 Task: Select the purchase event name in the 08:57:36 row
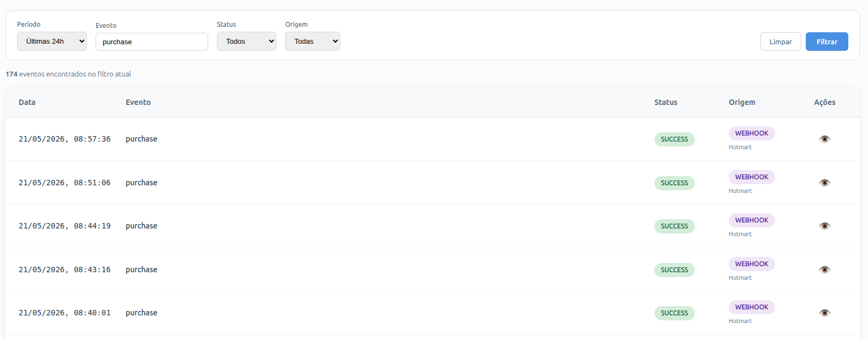[141, 139]
